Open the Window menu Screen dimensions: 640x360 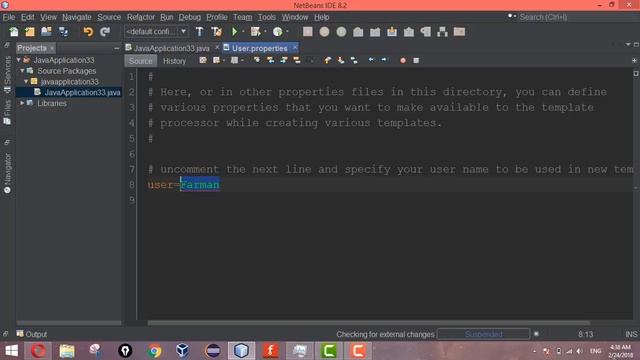(x=295, y=17)
